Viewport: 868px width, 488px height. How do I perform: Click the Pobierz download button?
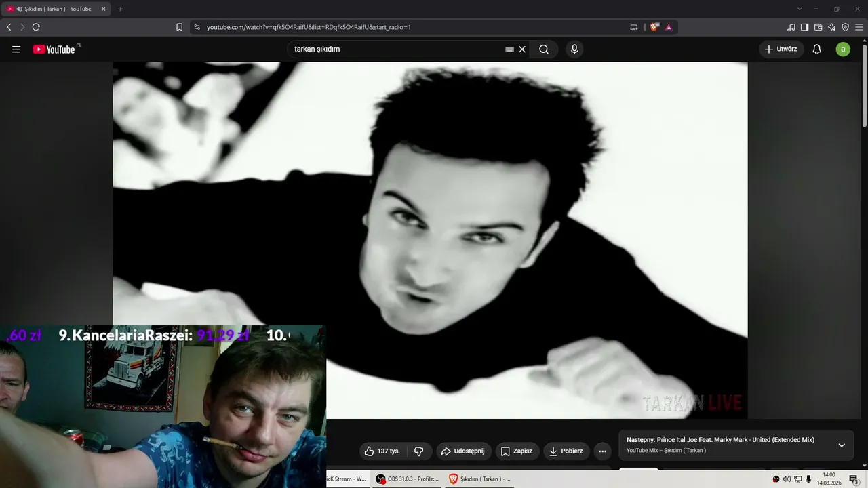566,451
